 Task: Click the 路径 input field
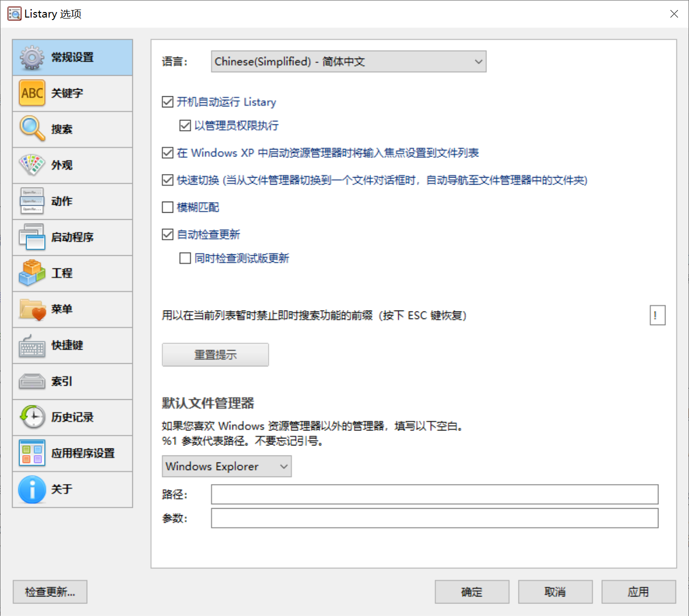pyautogui.click(x=435, y=495)
